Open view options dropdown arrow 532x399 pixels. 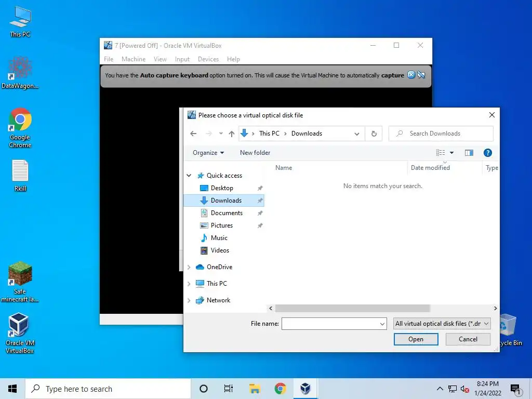click(x=451, y=153)
